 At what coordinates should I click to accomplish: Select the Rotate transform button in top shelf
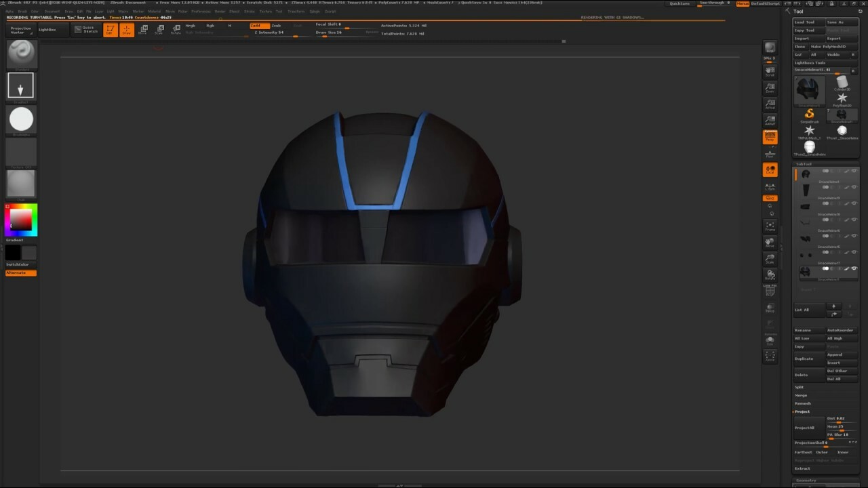(x=176, y=30)
